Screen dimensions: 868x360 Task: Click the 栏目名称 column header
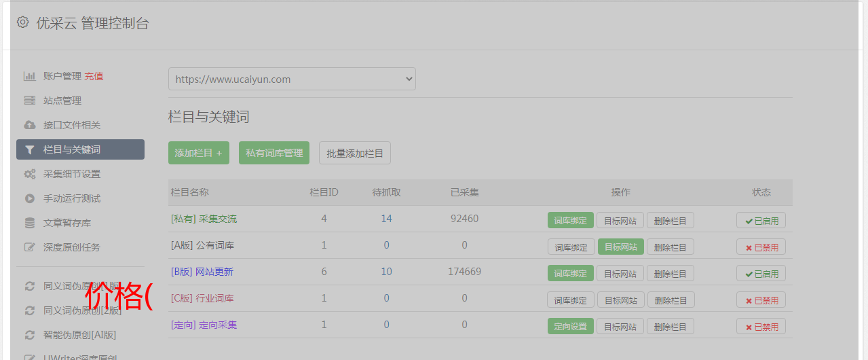[189, 192]
